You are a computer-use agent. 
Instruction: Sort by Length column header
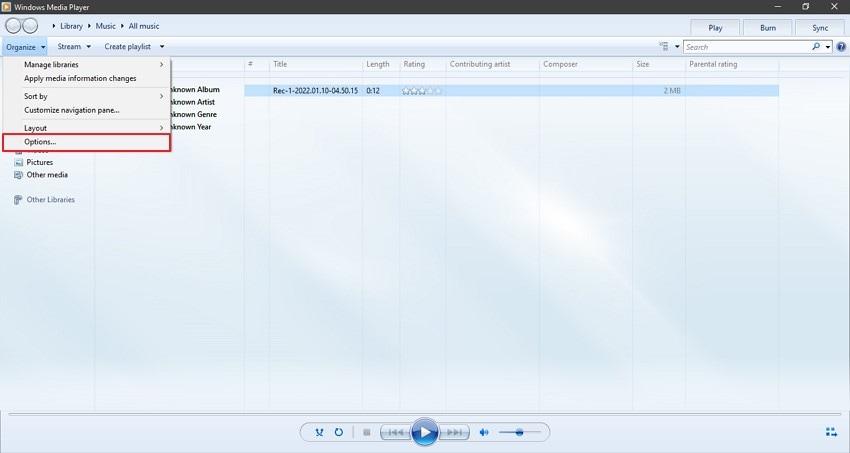point(381,64)
